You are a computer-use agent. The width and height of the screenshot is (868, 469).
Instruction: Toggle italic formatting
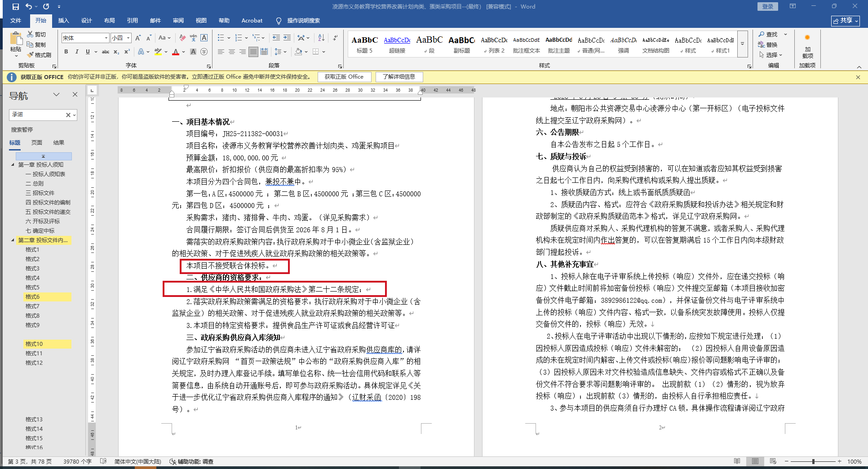tap(77, 52)
